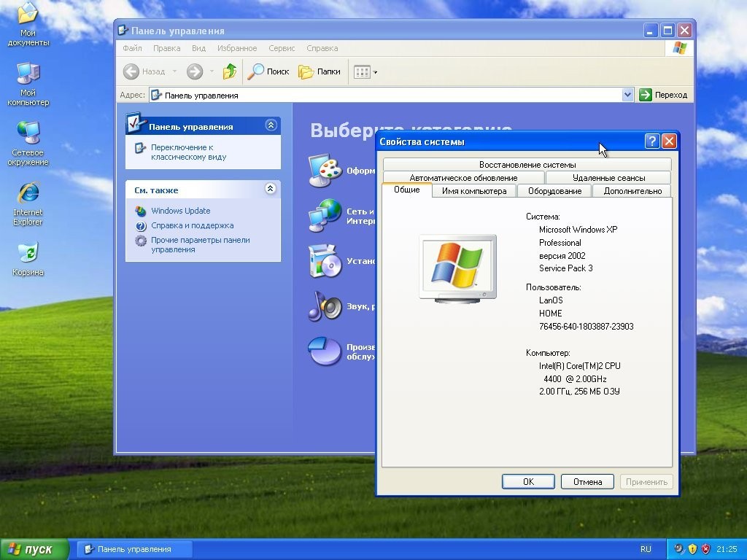Close the System Properties dialog
Screen dimensions: 747x560
pos(669,141)
